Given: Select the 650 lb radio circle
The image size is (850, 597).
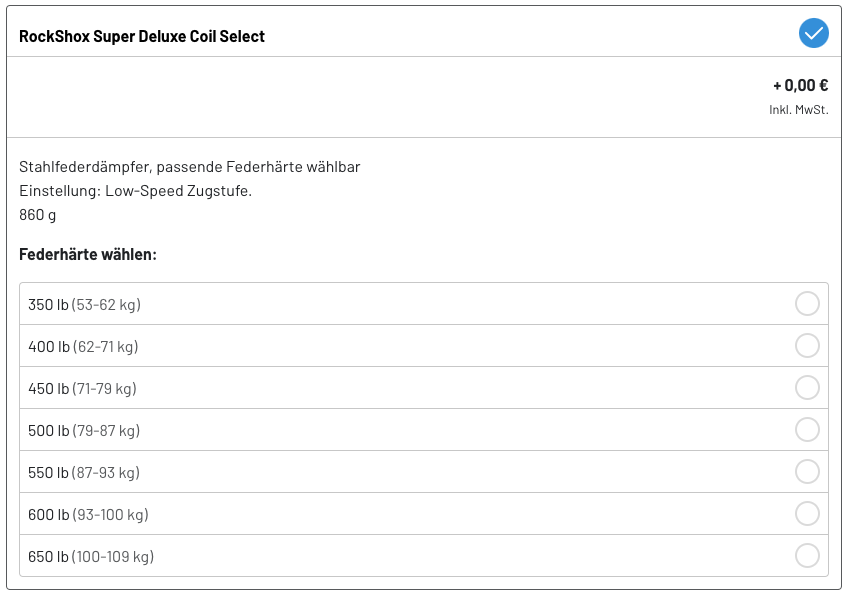Looking at the screenshot, I should (x=807, y=556).
